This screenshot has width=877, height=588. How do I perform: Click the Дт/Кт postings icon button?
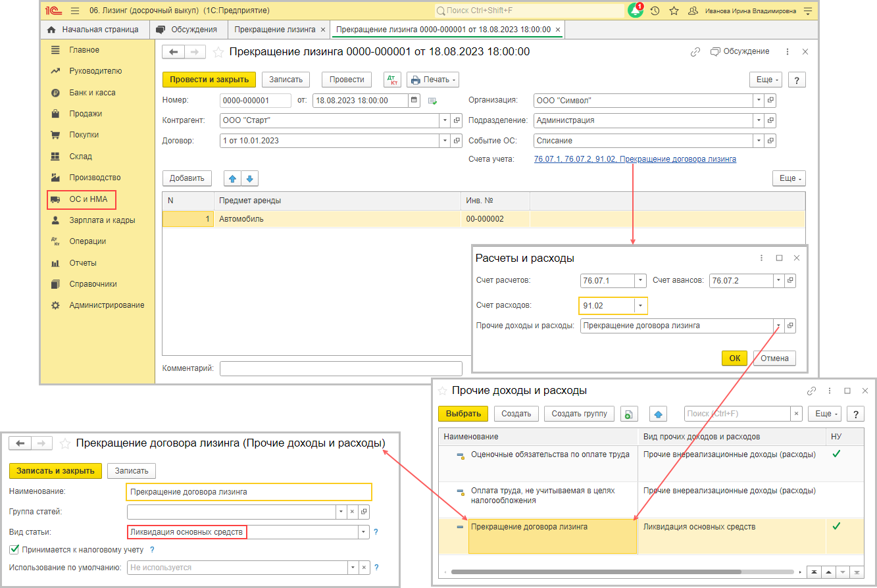[392, 80]
